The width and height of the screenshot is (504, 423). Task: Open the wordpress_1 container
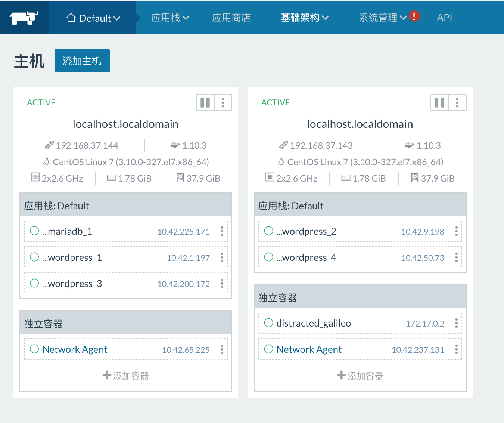72,257
